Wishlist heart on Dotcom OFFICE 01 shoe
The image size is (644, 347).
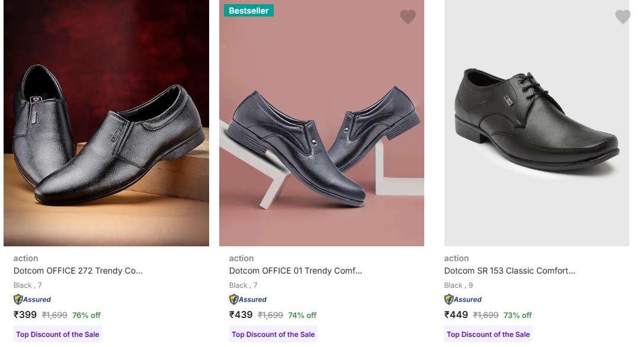coord(408,17)
